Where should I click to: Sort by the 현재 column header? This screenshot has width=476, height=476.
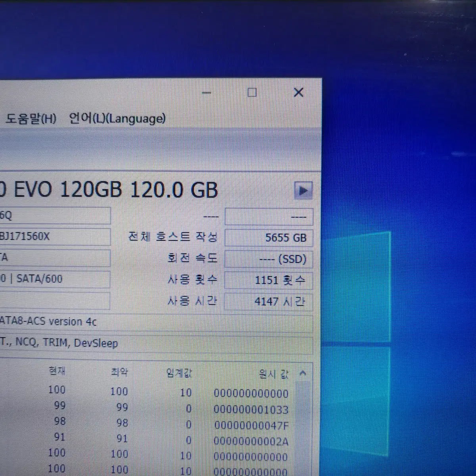pyautogui.click(x=57, y=372)
